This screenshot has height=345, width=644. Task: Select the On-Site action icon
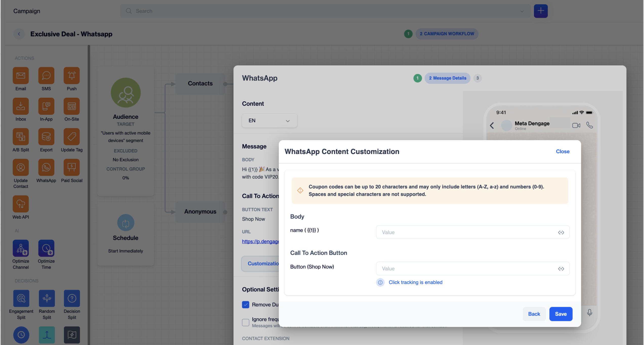(x=72, y=106)
